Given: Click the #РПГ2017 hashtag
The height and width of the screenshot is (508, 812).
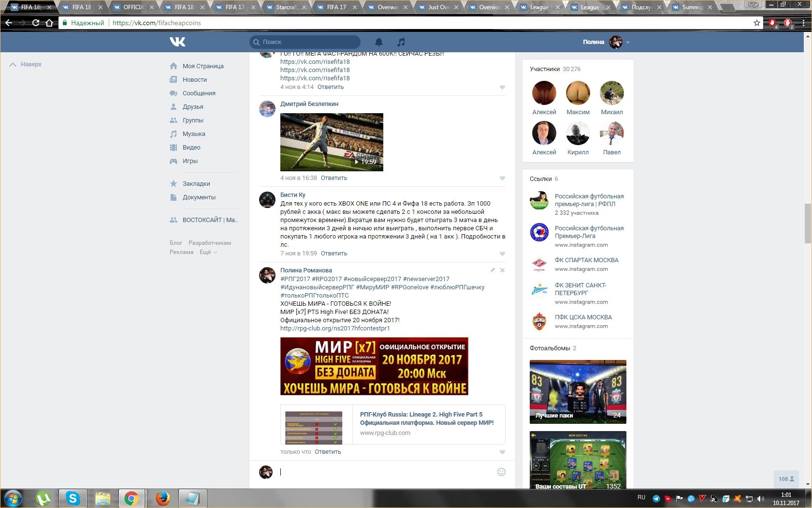Looking at the screenshot, I should coord(295,279).
